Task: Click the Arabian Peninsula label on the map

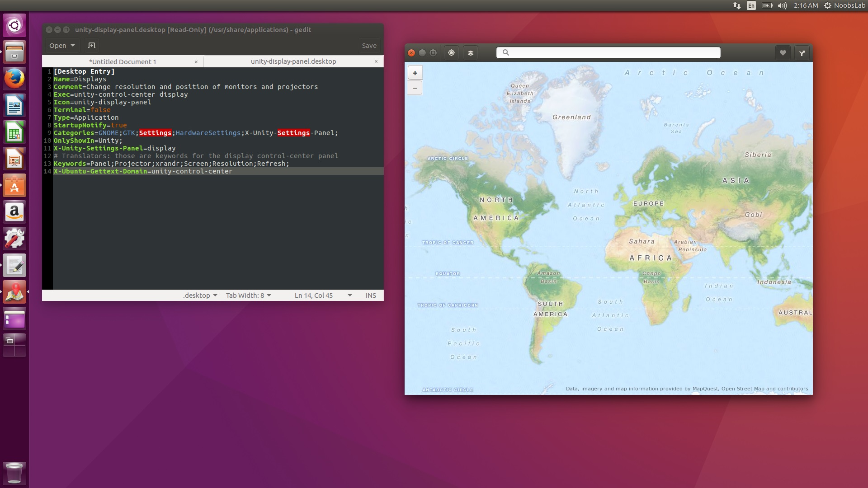Action: click(x=690, y=246)
